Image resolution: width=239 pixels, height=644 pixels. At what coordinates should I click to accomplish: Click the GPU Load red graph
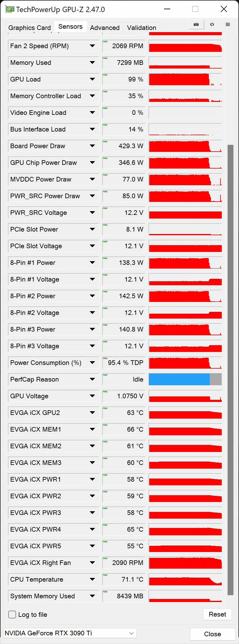(x=185, y=79)
